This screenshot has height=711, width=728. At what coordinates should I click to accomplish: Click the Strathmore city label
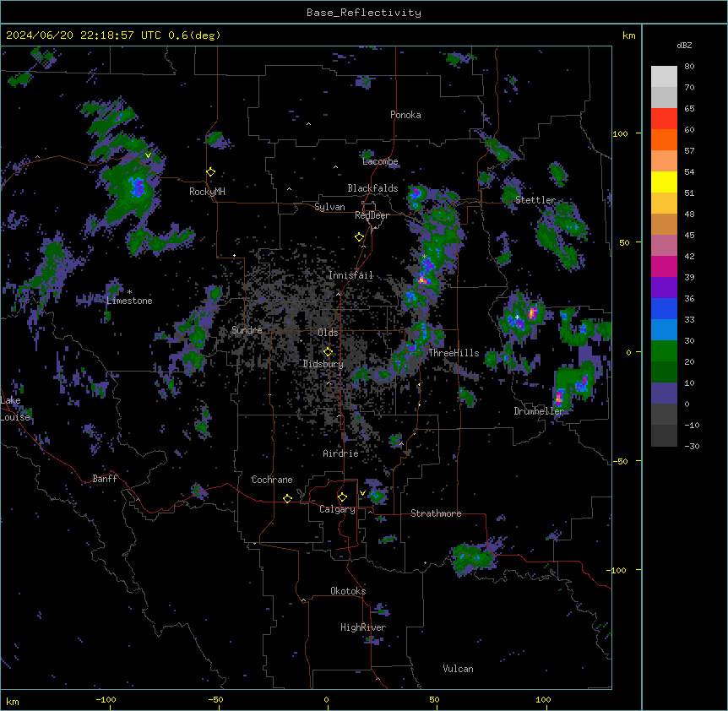(x=436, y=513)
